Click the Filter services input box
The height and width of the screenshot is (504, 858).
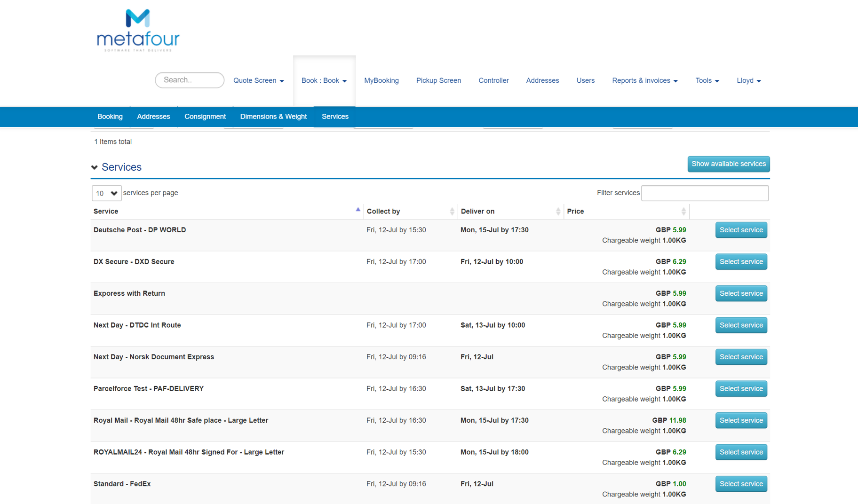tap(705, 193)
